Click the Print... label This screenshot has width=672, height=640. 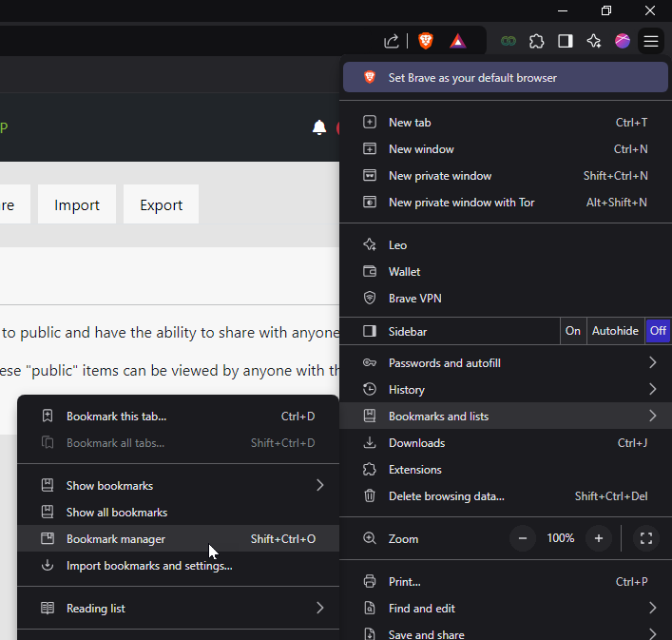coord(405,582)
